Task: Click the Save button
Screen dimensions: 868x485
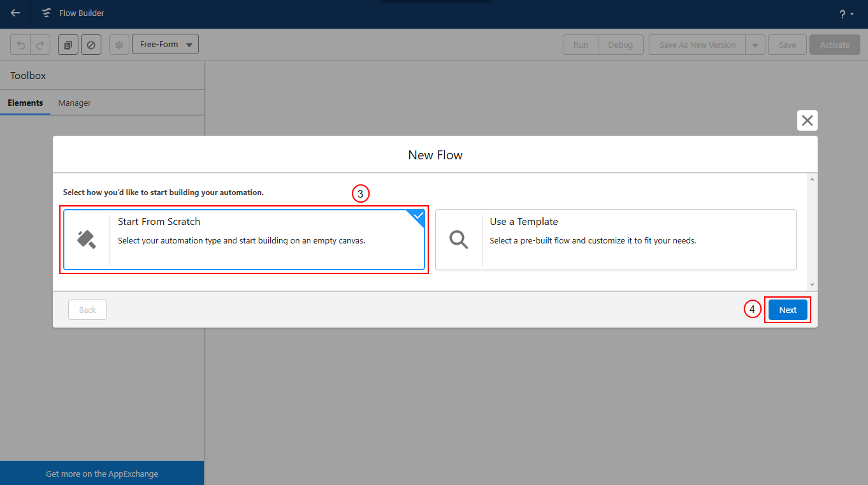Action: click(787, 45)
